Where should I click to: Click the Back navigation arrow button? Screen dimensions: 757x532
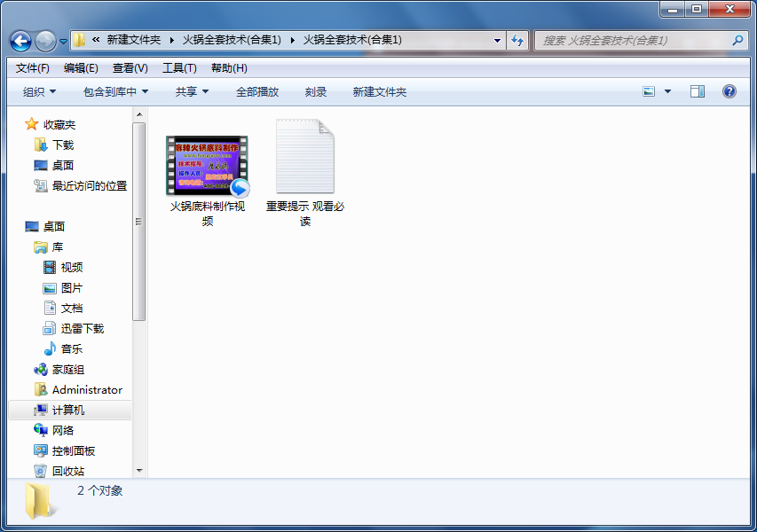pyautogui.click(x=20, y=41)
